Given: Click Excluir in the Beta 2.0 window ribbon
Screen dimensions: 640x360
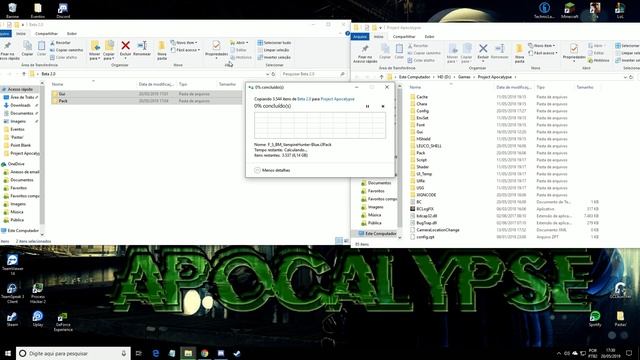Looking at the screenshot, I should click(125, 49).
